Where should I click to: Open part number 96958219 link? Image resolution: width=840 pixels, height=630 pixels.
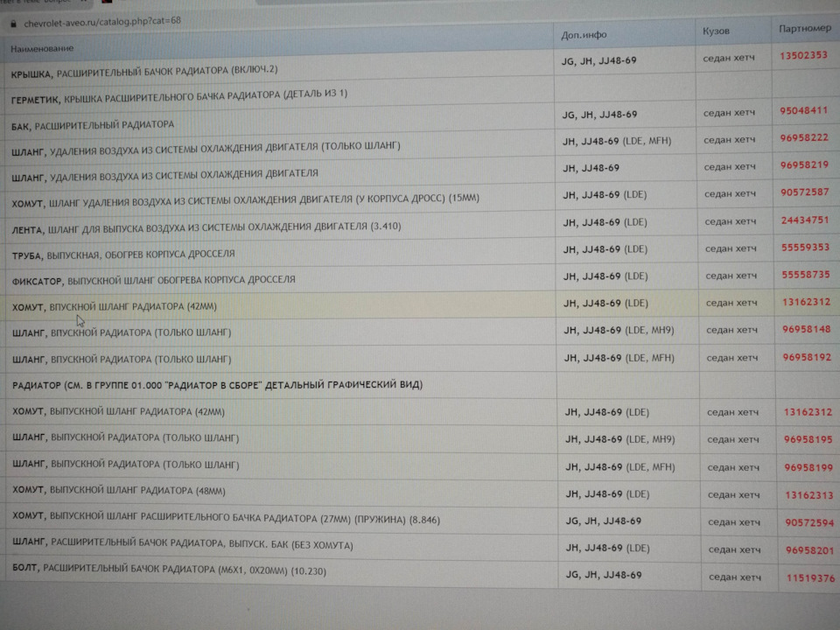[x=805, y=165]
